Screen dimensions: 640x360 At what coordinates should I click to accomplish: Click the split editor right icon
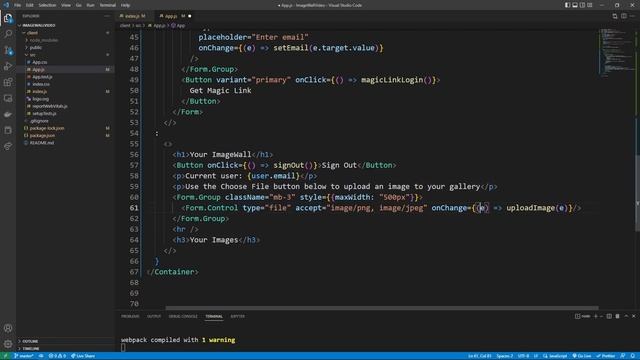624,16
